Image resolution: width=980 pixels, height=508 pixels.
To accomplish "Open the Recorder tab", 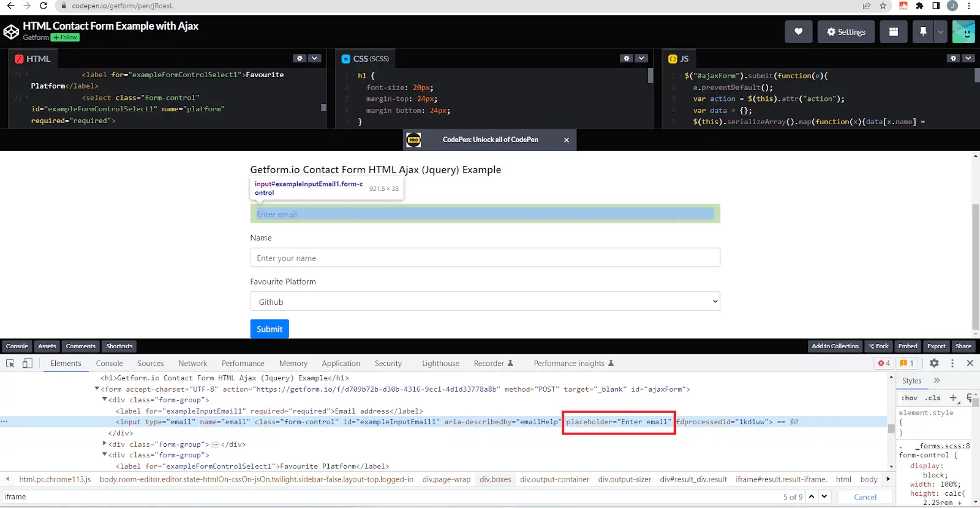I will [x=493, y=364].
